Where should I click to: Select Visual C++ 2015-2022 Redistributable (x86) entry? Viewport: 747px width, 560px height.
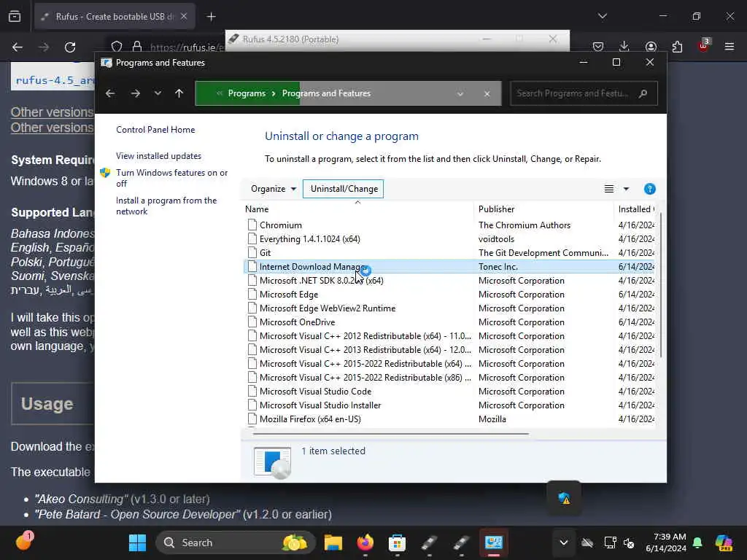365,377
